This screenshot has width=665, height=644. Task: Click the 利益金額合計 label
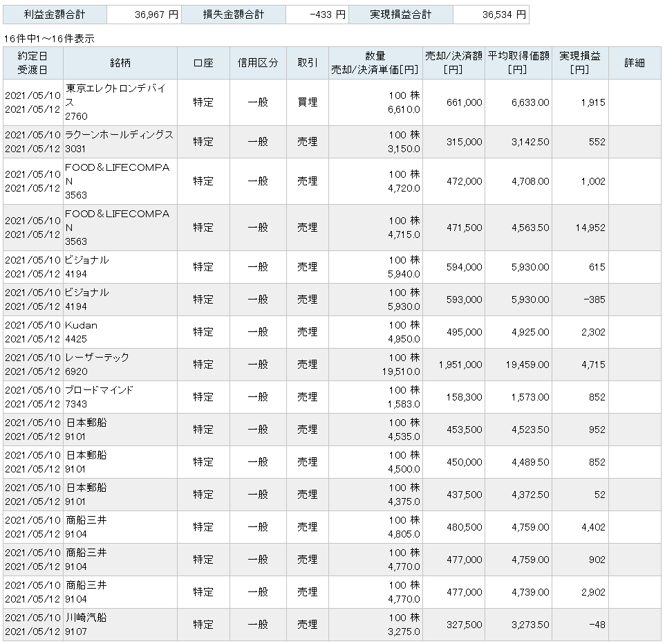[x=55, y=15]
